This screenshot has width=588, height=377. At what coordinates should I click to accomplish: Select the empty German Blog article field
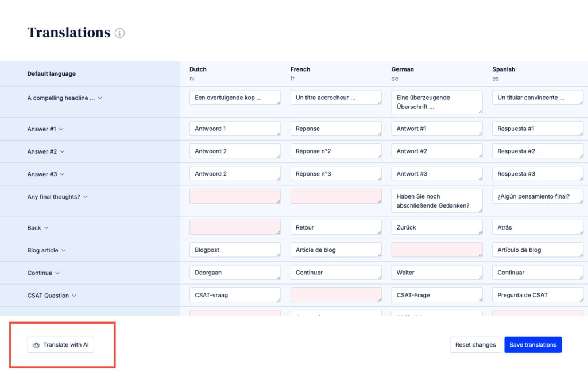436,250
